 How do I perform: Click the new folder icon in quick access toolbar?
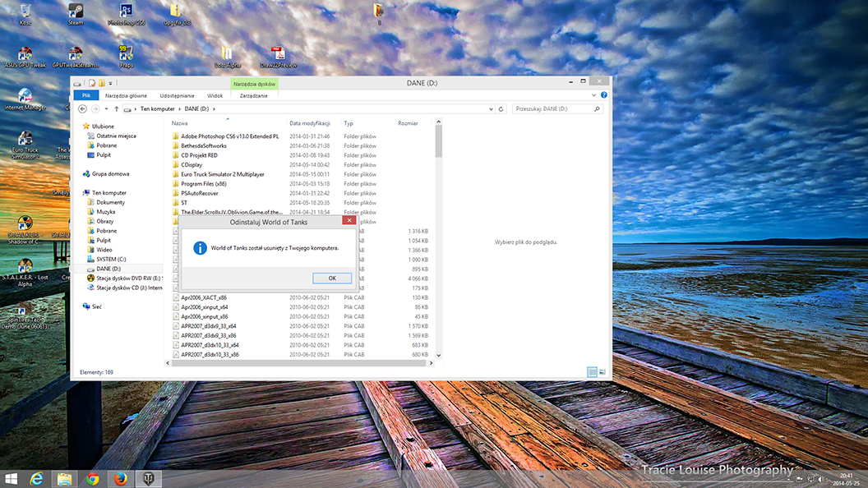click(x=102, y=83)
